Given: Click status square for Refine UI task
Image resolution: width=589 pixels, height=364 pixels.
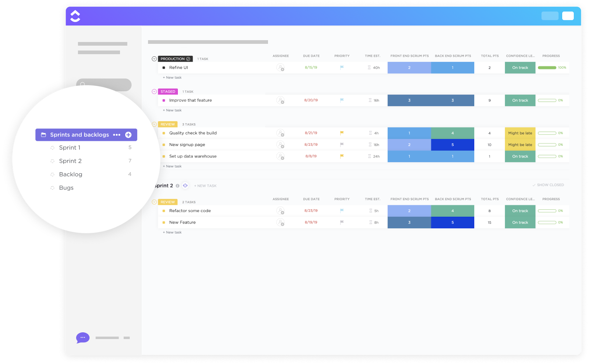Looking at the screenshot, I should (x=164, y=68).
